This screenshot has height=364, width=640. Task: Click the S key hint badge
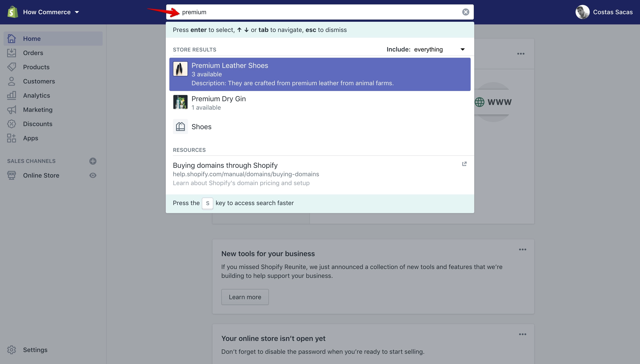pos(208,203)
